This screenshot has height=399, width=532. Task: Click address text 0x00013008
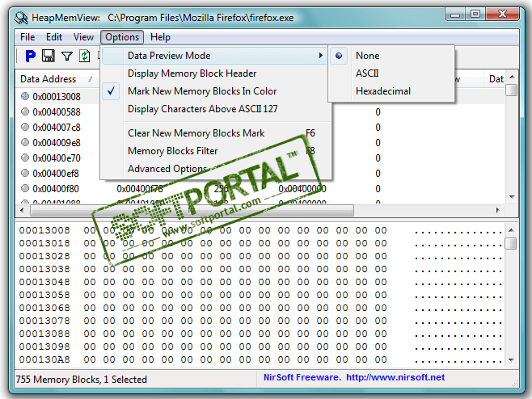(x=57, y=97)
